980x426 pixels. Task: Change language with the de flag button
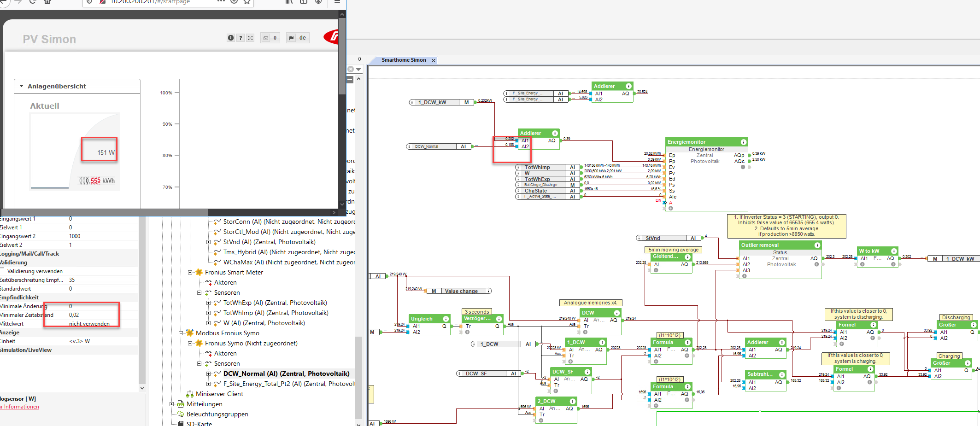tap(298, 38)
